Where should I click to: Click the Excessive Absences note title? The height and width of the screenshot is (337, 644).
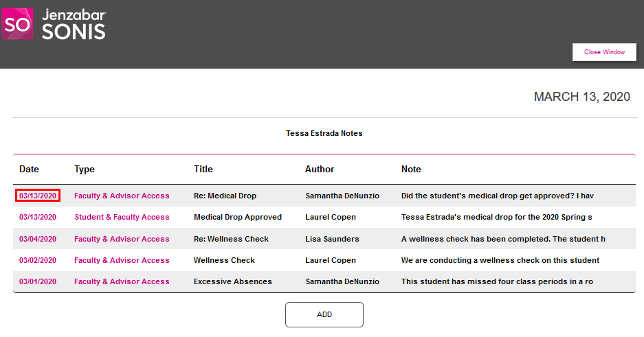pos(232,281)
